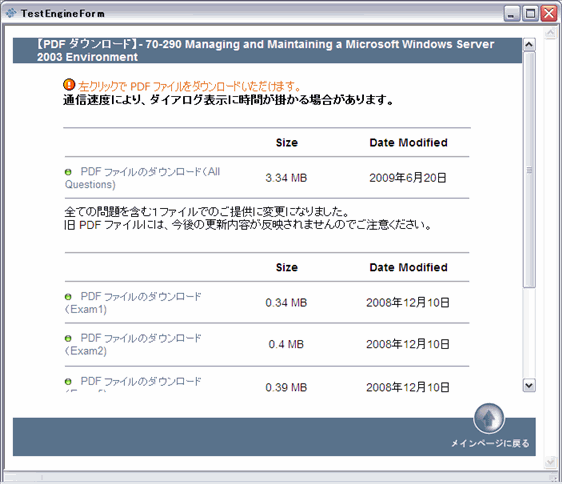Image resolution: width=562 pixels, height=484 pixels.
Task: Click the 70-290 Managing and Maintaining page heading
Action: pyautogui.click(x=266, y=51)
